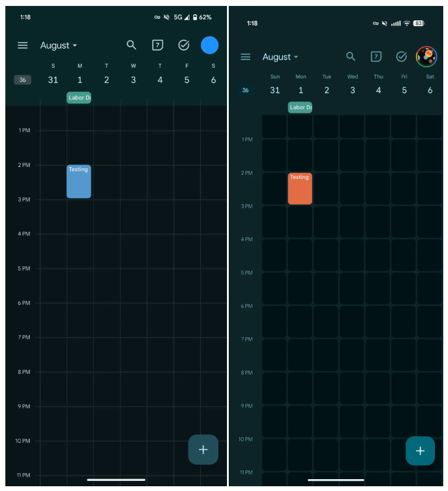The width and height of the screenshot is (448, 491).
Task: Open hamburger menu in right screenshot
Action: pyautogui.click(x=245, y=56)
